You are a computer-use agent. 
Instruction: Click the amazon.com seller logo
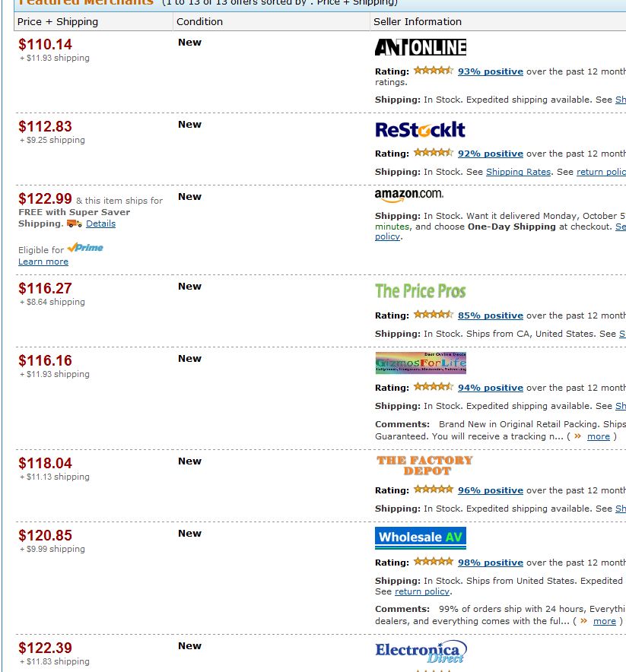(x=409, y=195)
